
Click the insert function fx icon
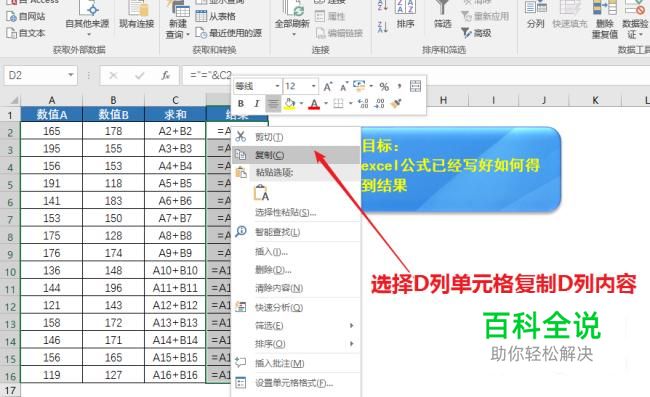click(166, 75)
